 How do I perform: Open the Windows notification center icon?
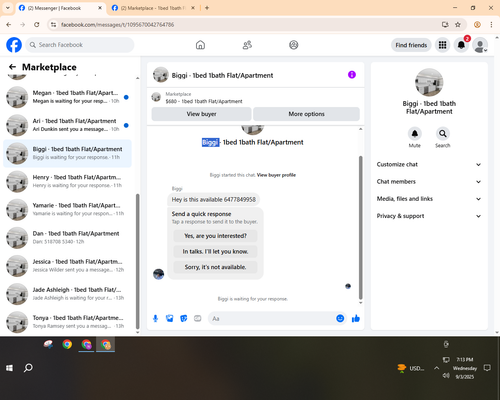pyautogui.click(x=487, y=368)
